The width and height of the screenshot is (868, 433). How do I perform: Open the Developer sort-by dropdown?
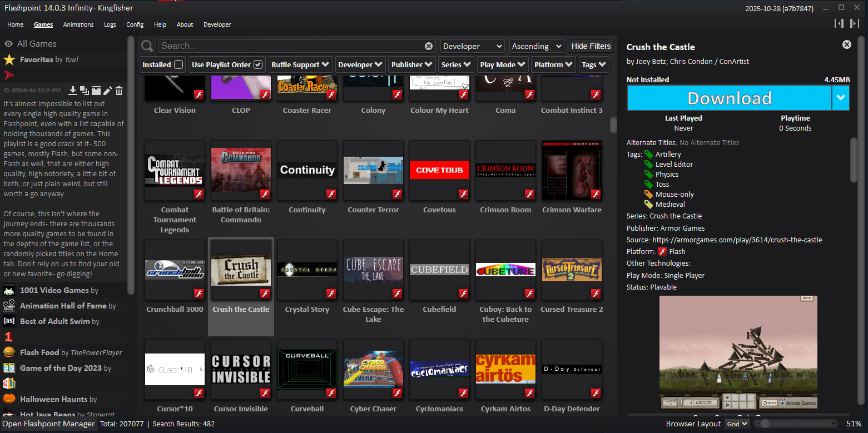click(473, 46)
